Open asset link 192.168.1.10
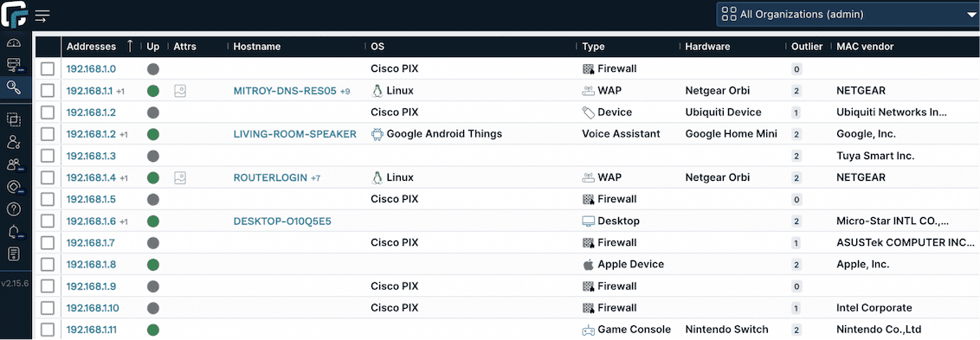 93,307
